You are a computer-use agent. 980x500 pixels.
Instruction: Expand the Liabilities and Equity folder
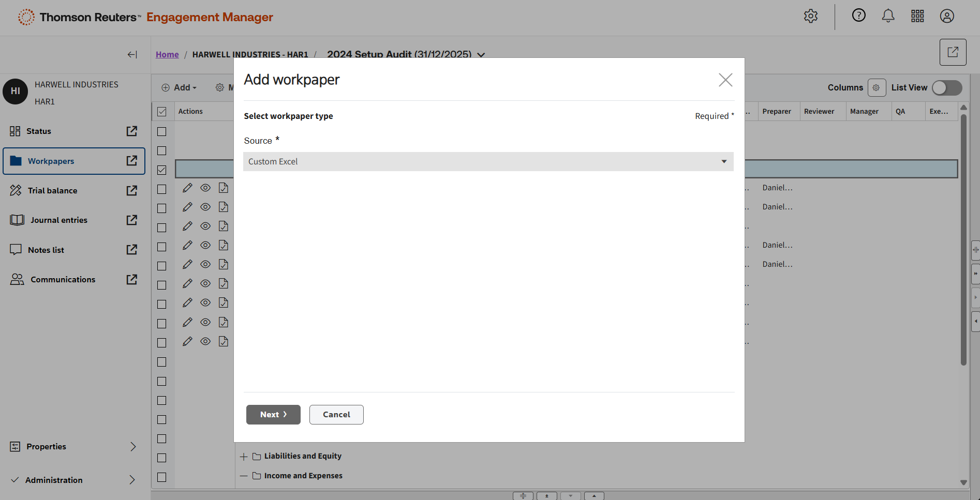coord(244,457)
